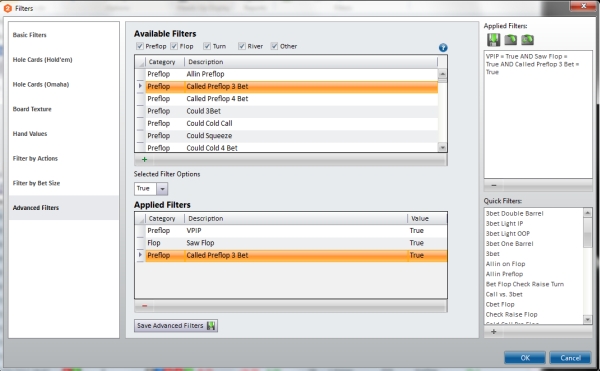Select Saw Flop applied filter row
This screenshot has height=371, width=600.
tap(296, 242)
